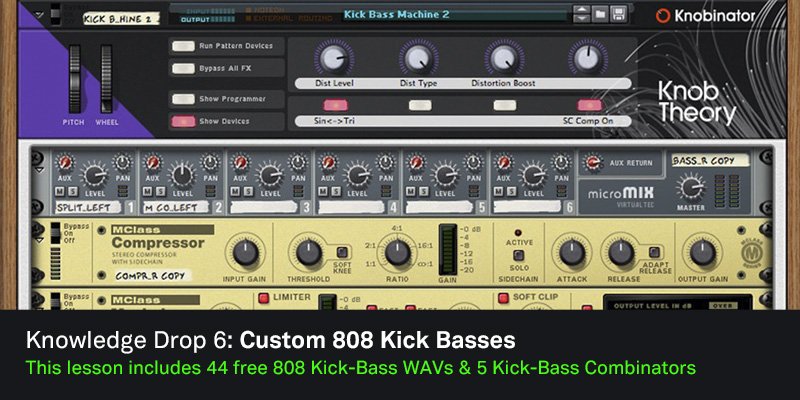Toggle the SC Comp On button
The width and height of the screenshot is (800, 400).
coord(589,105)
